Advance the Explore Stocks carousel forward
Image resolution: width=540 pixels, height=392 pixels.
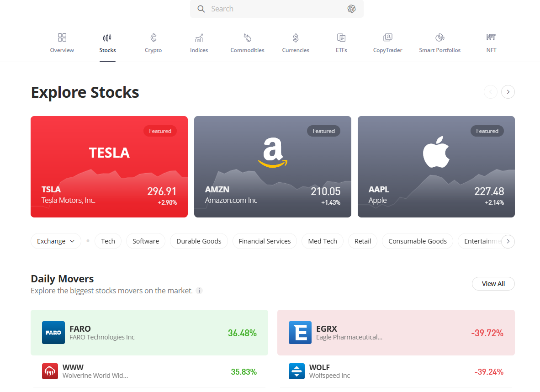[x=508, y=92]
